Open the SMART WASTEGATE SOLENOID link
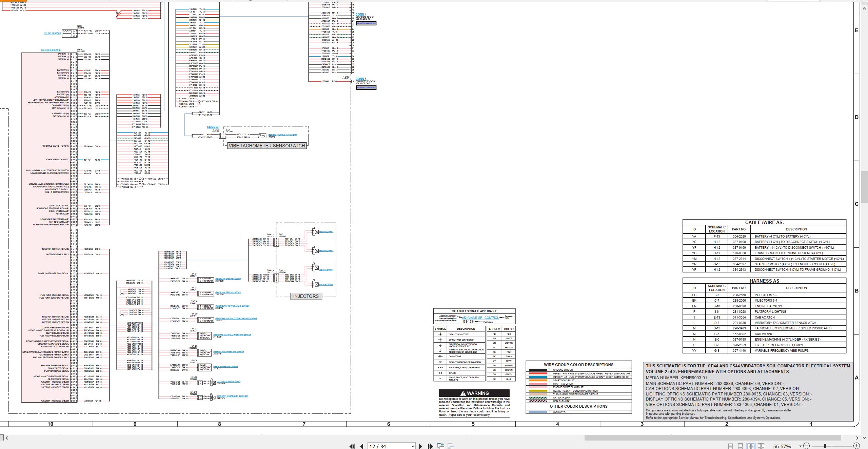868x449 pixels. coord(232,396)
